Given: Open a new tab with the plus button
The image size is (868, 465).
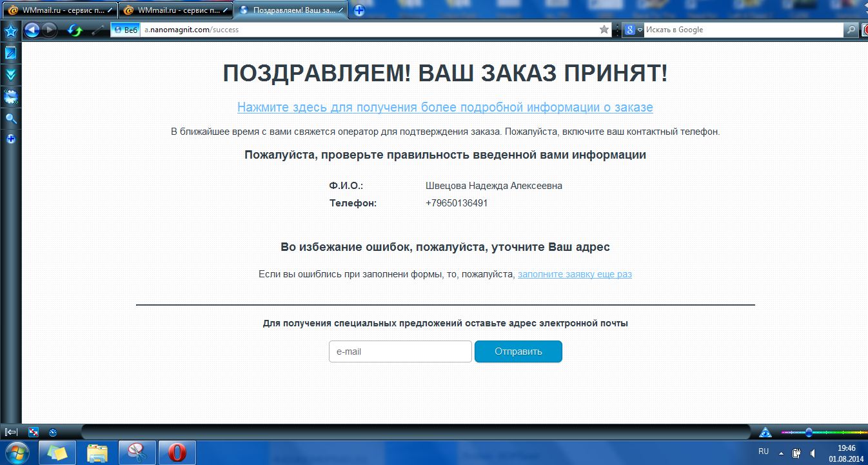Looking at the screenshot, I should pyautogui.click(x=359, y=10).
